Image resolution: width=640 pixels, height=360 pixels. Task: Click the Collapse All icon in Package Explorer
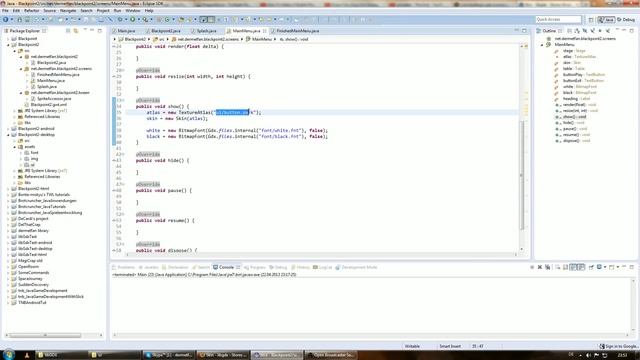68,31
